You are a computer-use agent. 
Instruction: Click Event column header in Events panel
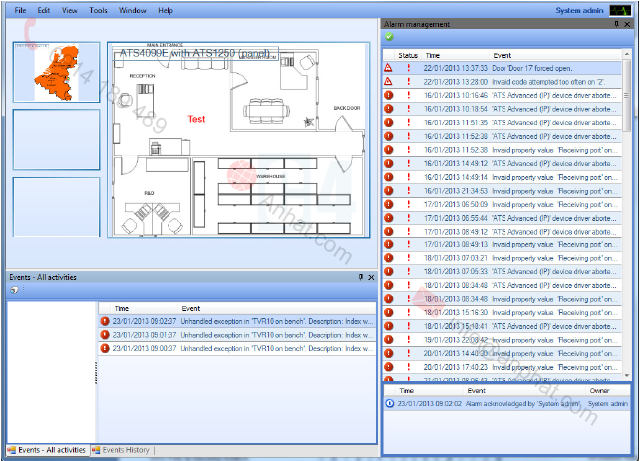[191, 309]
